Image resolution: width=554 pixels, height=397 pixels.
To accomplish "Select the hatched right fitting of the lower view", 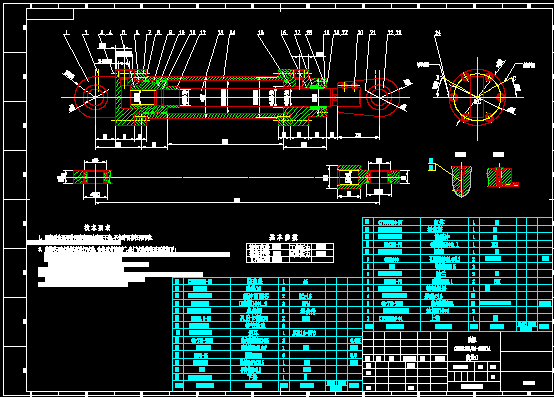I will [369, 177].
